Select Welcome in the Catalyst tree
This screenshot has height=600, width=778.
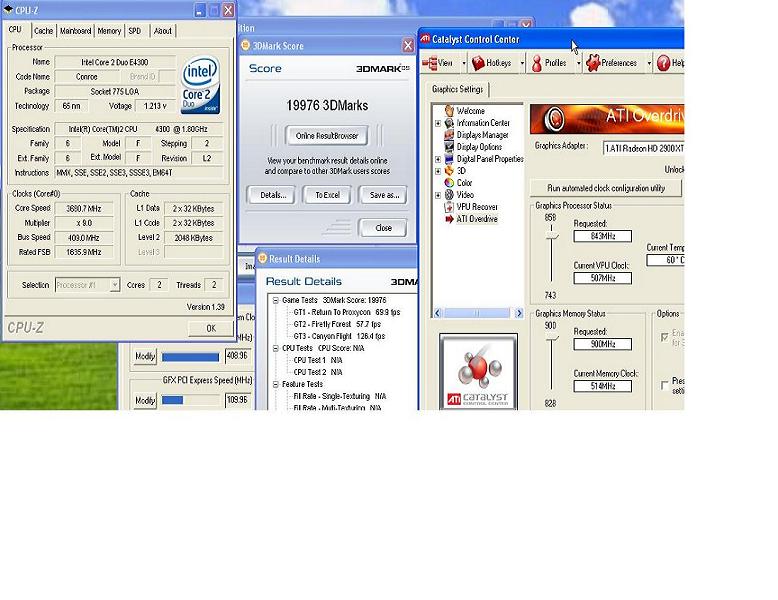[470, 111]
